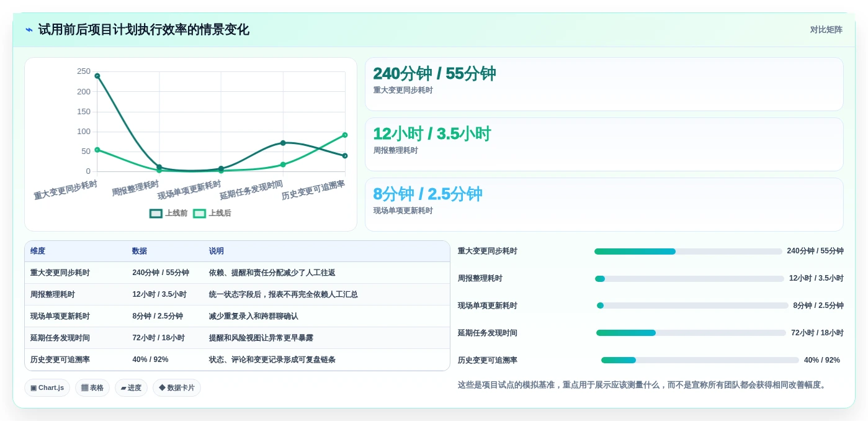Click the 说明 column header
The image size is (868, 421).
point(217,251)
